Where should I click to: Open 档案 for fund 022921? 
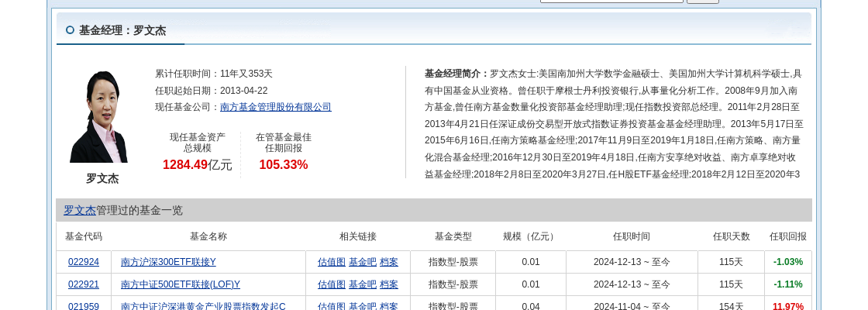coord(389,284)
